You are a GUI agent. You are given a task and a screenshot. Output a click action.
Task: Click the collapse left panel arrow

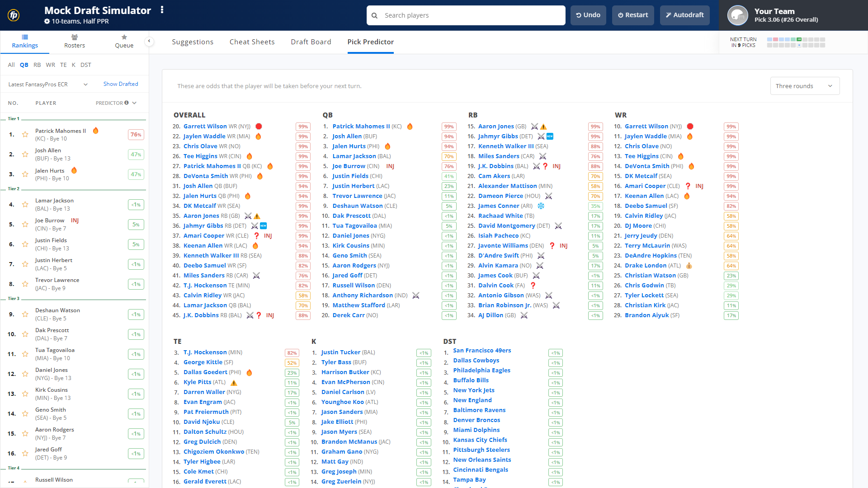(149, 41)
